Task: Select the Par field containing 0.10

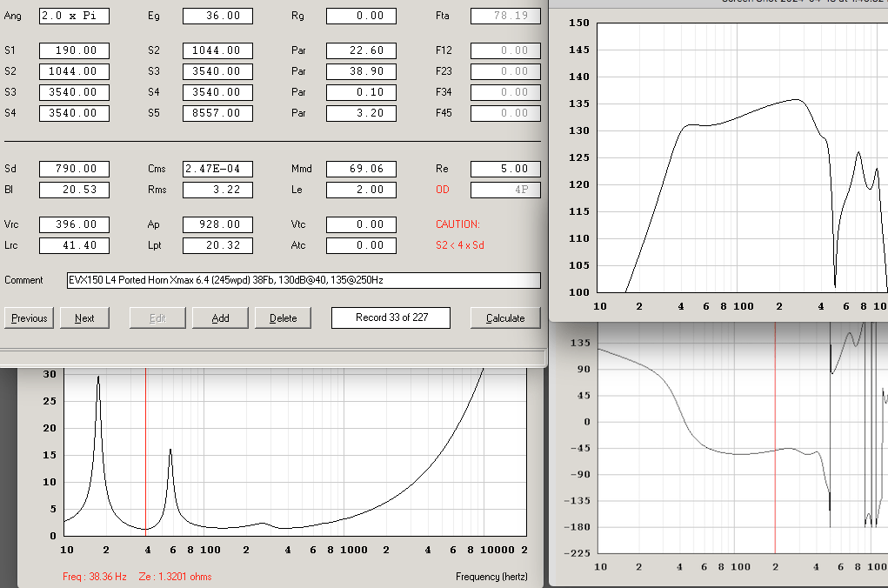Action: tap(361, 92)
